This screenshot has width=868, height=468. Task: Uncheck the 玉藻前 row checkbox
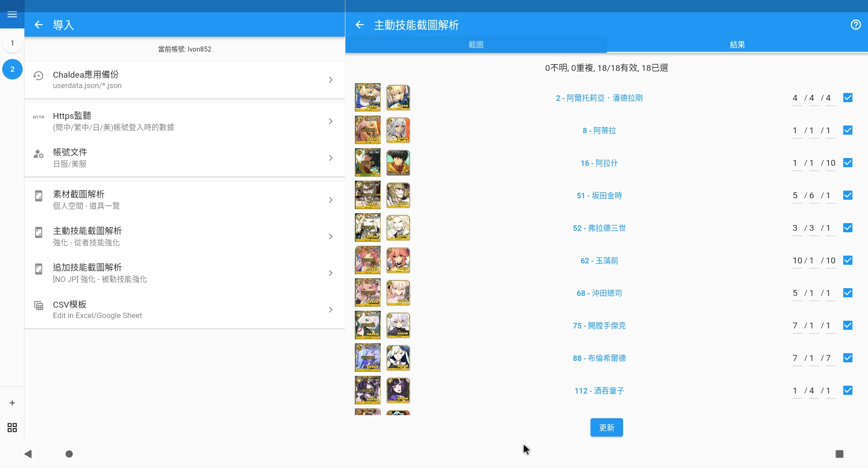click(x=848, y=260)
